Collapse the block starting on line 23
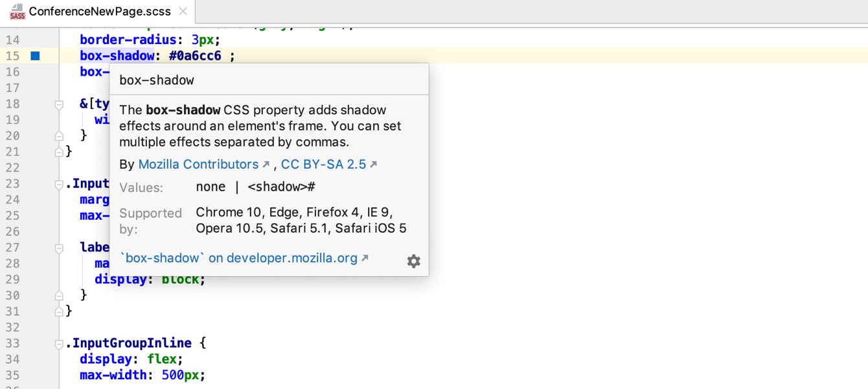868x389 pixels. (x=59, y=184)
